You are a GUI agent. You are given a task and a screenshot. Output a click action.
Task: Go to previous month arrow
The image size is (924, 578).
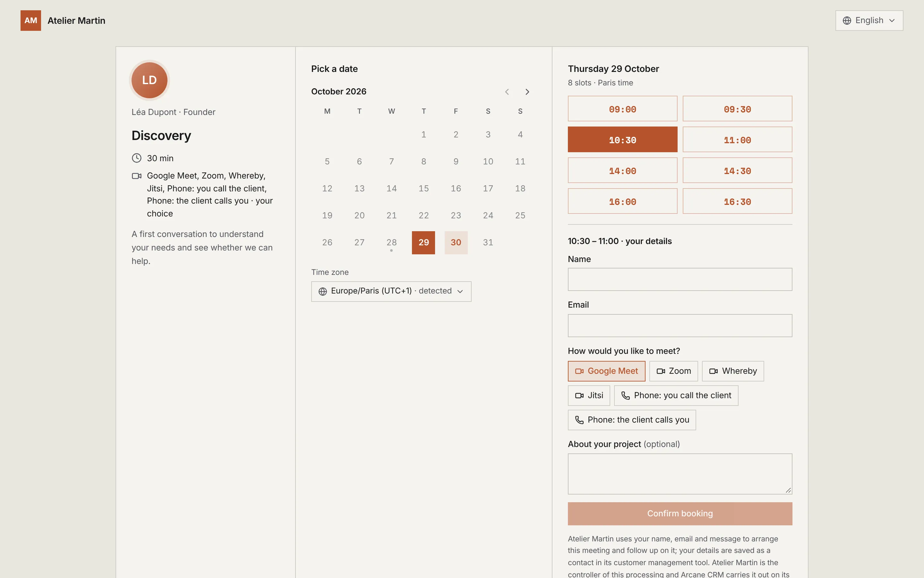[507, 92]
